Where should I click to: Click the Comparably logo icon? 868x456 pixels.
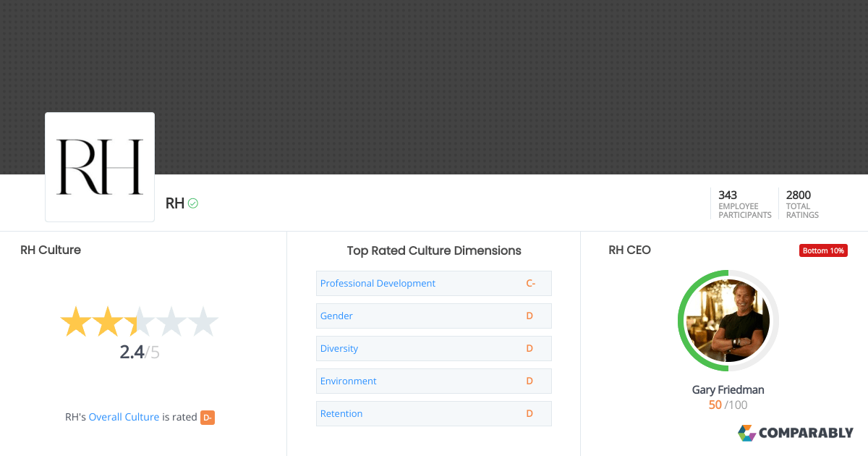click(x=746, y=433)
